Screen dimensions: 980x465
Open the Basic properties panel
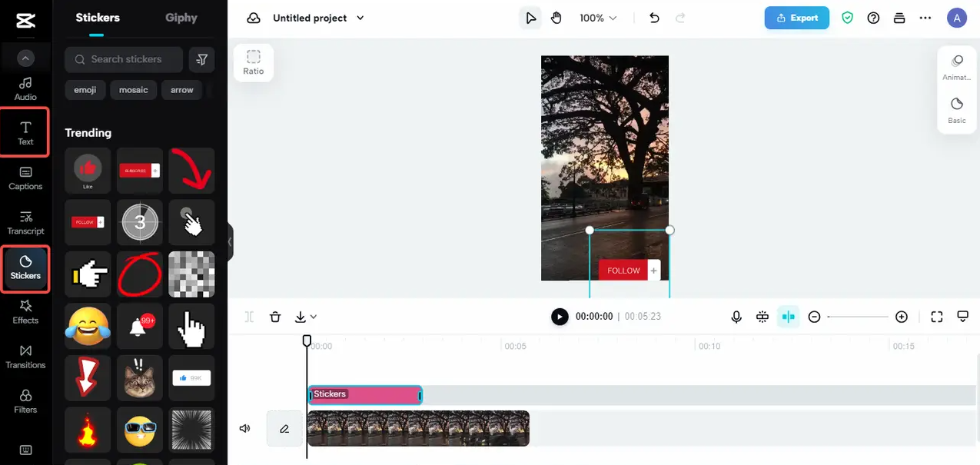957,111
